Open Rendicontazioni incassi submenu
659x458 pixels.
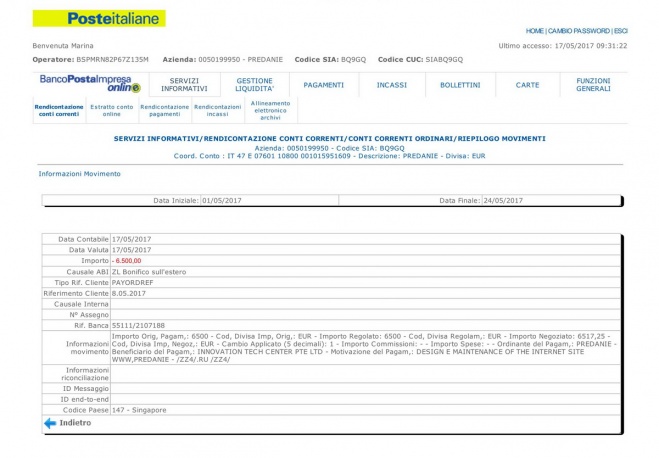click(x=217, y=110)
